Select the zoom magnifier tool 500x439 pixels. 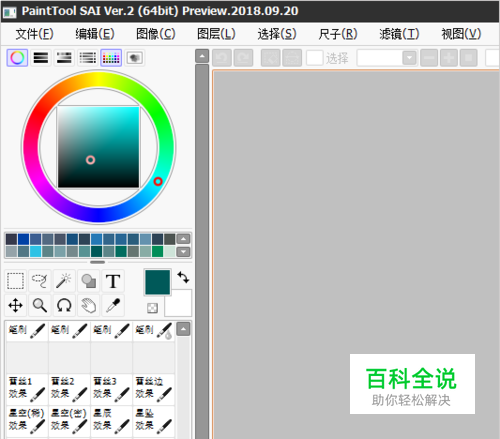click(x=40, y=305)
